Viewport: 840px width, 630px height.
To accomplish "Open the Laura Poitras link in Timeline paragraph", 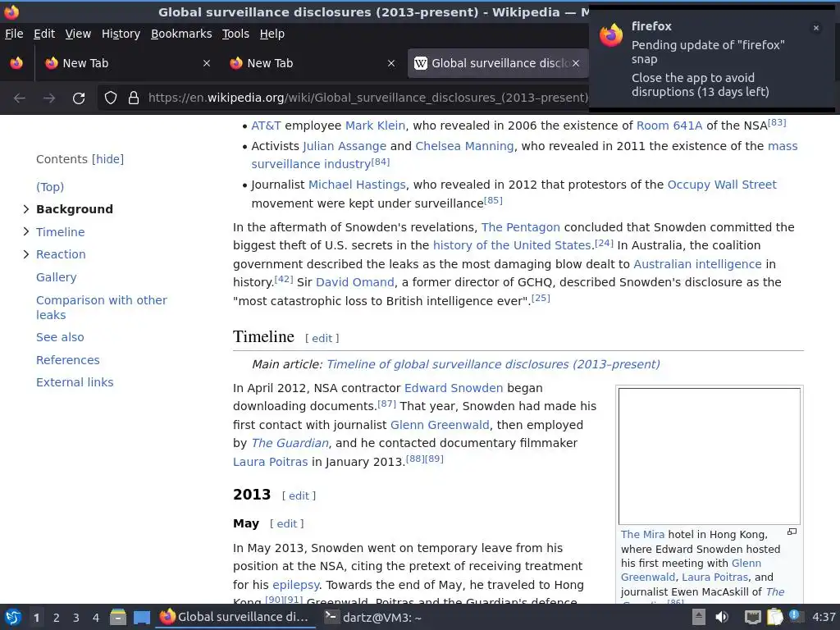I will point(270,462).
